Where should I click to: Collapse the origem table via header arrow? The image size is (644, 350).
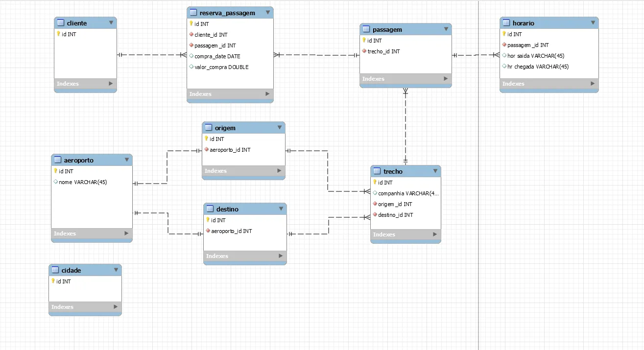[279, 128]
